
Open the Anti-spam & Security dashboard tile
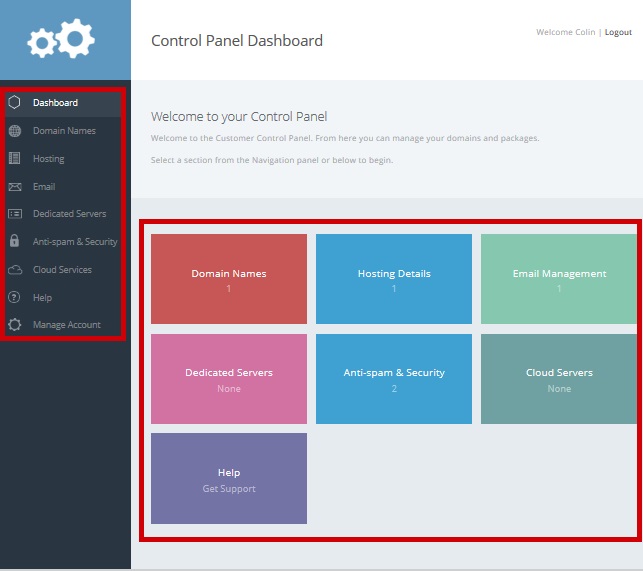394,379
